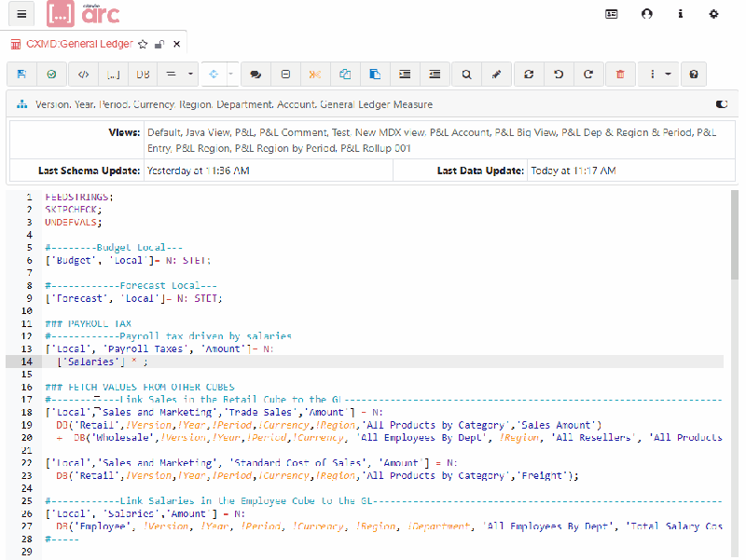Expand the equals sign dropdown arrow
This screenshot has width=746, height=560.
(x=190, y=75)
